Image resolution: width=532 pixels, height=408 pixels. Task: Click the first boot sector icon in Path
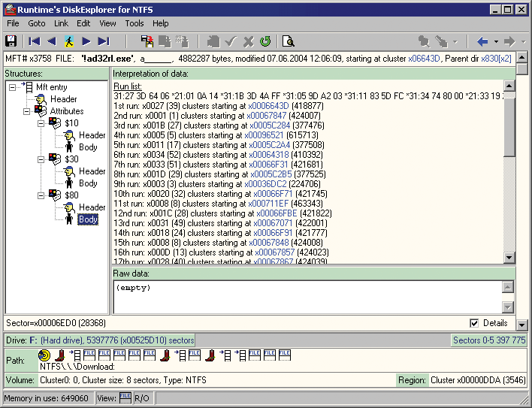coord(59,355)
